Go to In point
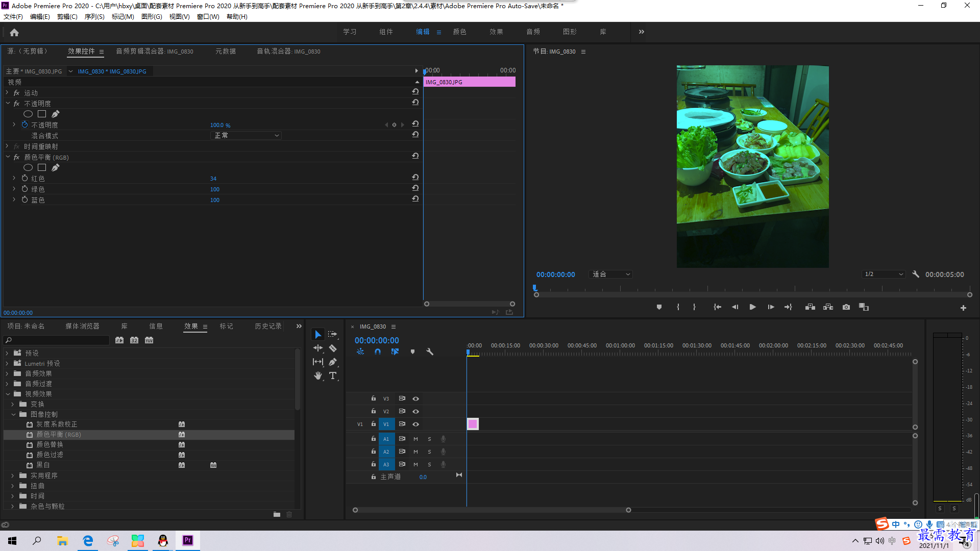 [717, 307]
